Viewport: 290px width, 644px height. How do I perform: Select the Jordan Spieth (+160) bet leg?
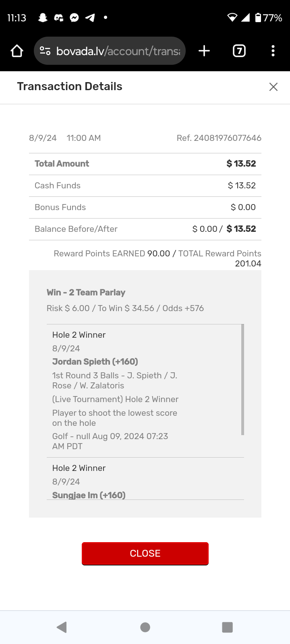click(x=95, y=361)
